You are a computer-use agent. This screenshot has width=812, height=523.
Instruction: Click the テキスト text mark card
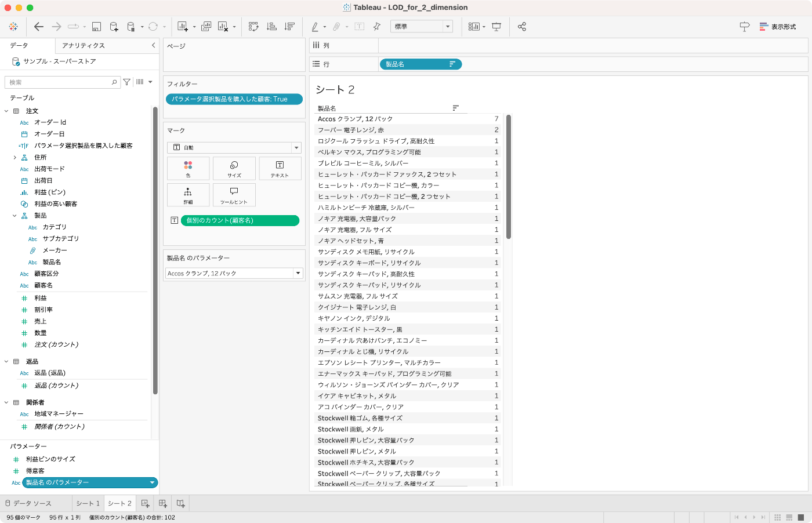point(280,168)
